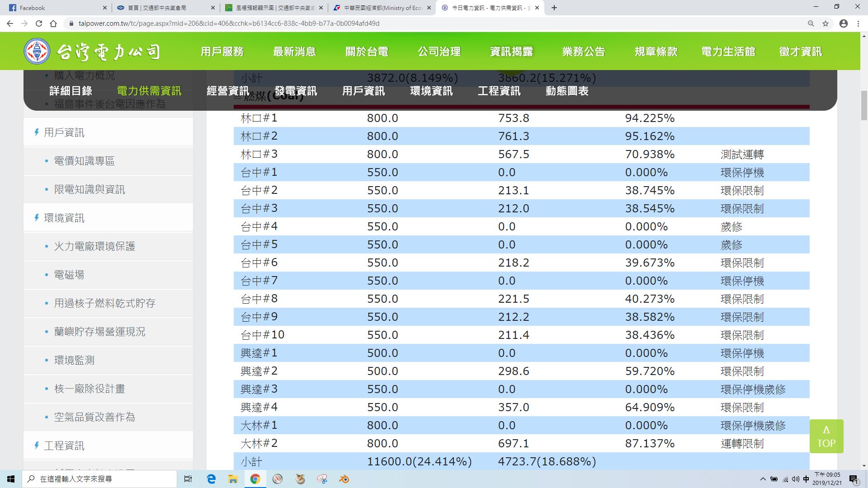Open sidebar link 電磁場
Image resolution: width=868 pixels, height=488 pixels.
pos(69,275)
